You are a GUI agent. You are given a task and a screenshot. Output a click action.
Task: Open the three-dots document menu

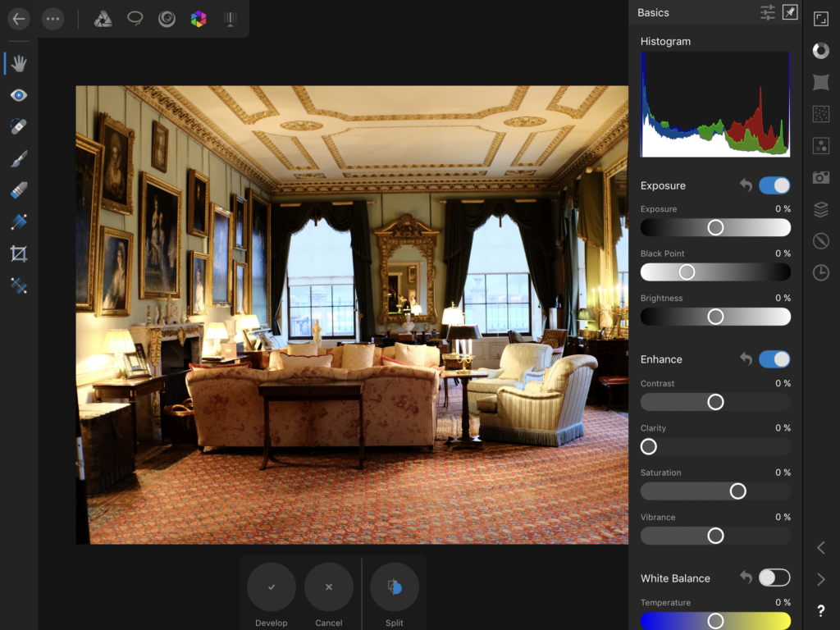(x=52, y=19)
